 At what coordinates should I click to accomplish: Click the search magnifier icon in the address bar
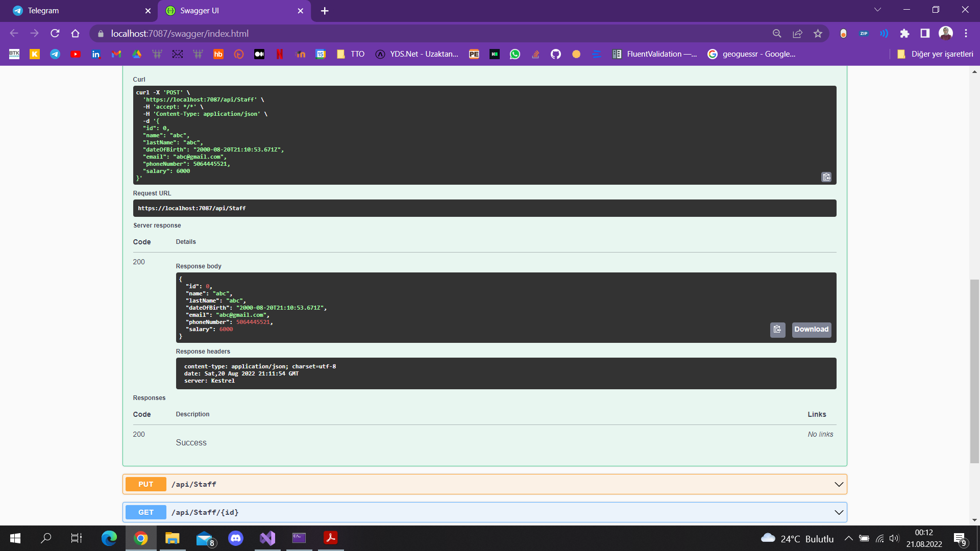777,33
